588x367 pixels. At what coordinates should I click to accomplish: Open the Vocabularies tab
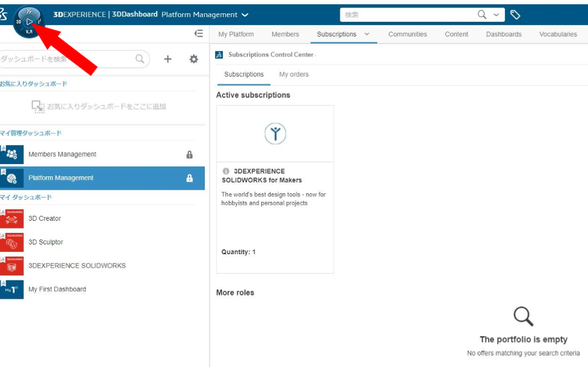(x=558, y=34)
